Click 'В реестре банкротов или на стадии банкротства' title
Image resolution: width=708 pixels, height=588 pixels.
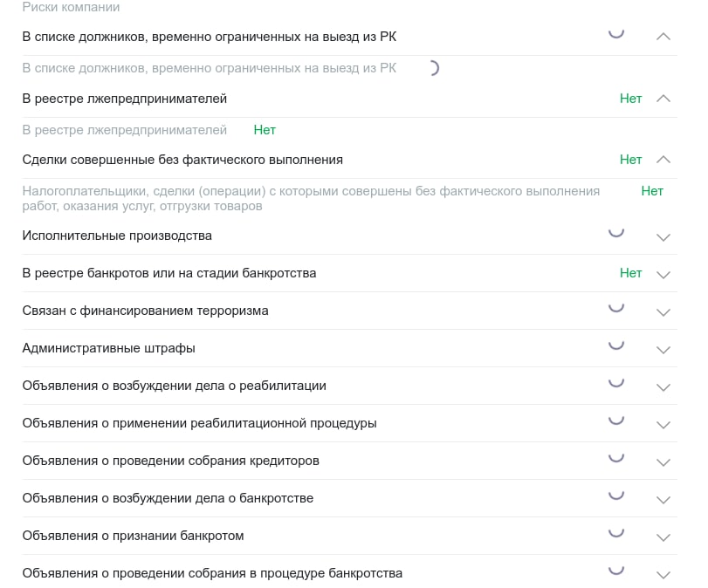click(x=169, y=273)
